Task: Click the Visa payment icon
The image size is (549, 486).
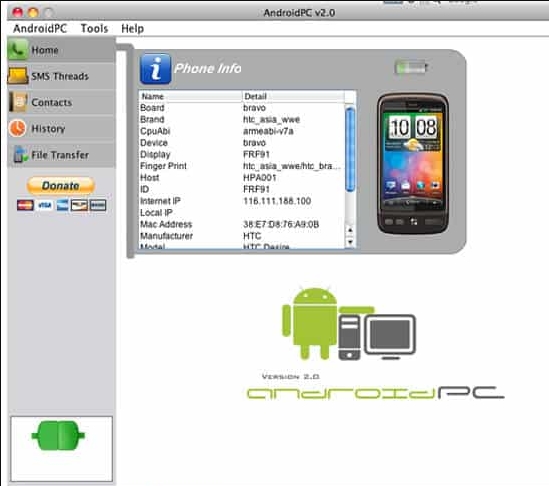Action: click(x=44, y=205)
